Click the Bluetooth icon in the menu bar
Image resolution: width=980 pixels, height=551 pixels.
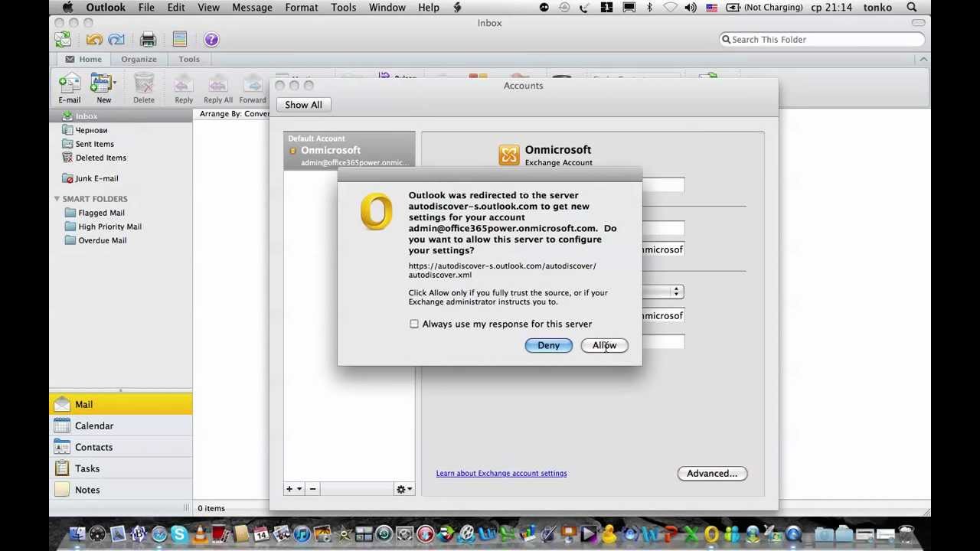[649, 8]
